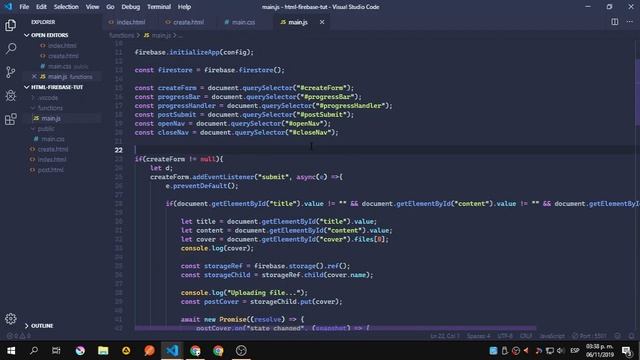
Task: Click the editor horizontal scrollbar
Action: point(335,328)
